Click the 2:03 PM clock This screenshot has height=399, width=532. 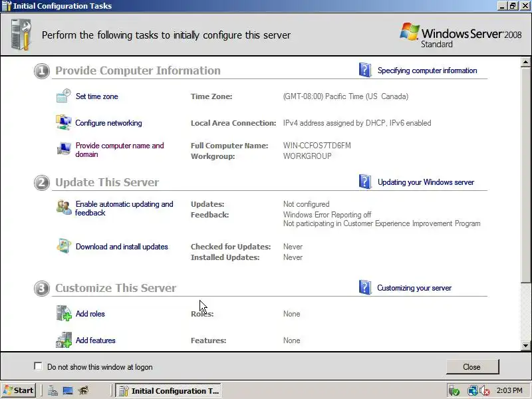click(509, 390)
